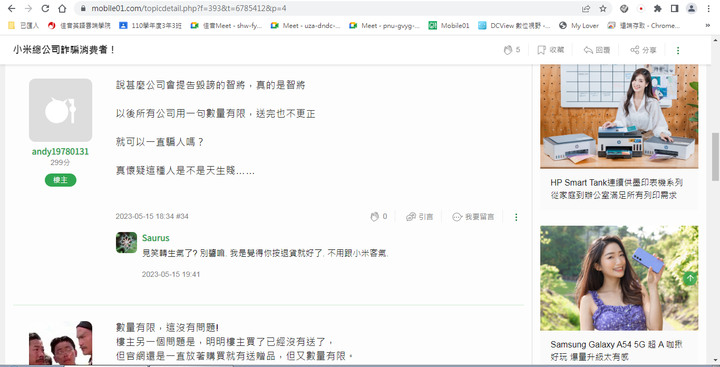Show the hidden bookmarks overflow chevron
Viewport: 720px width, 367px height.
click(708, 26)
